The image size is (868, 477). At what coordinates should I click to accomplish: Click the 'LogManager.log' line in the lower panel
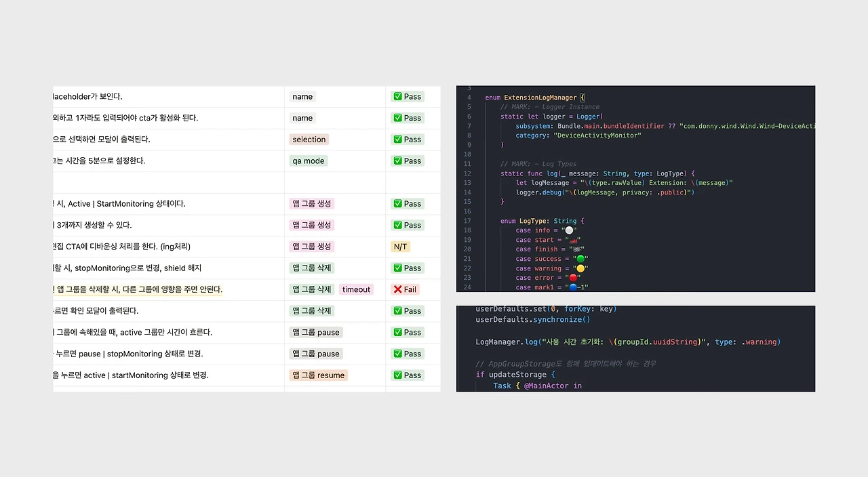628,342
